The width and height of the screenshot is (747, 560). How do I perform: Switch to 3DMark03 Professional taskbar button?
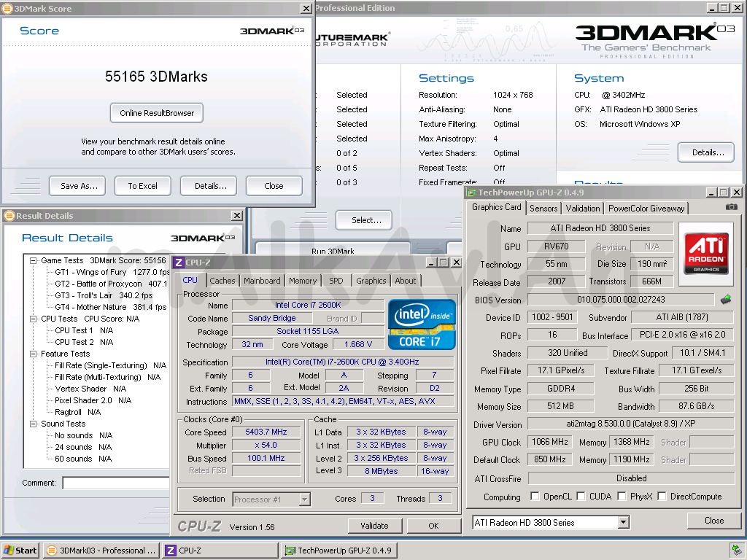pyautogui.click(x=101, y=551)
